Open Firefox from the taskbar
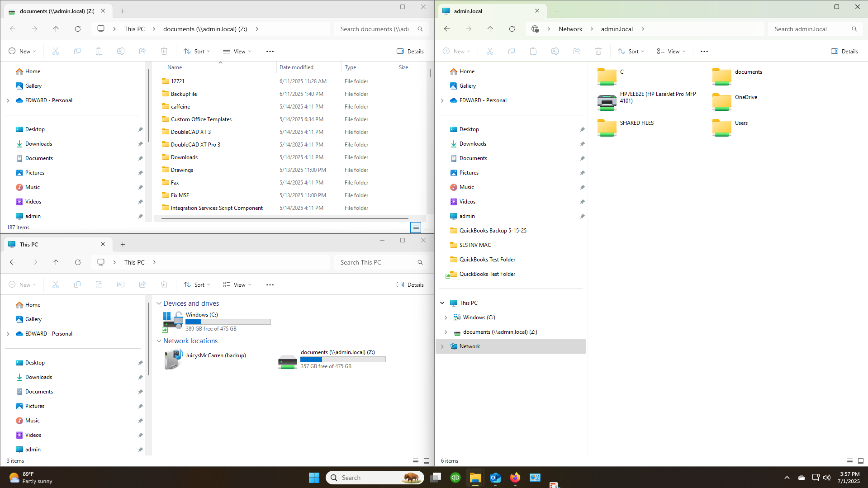 (x=515, y=478)
